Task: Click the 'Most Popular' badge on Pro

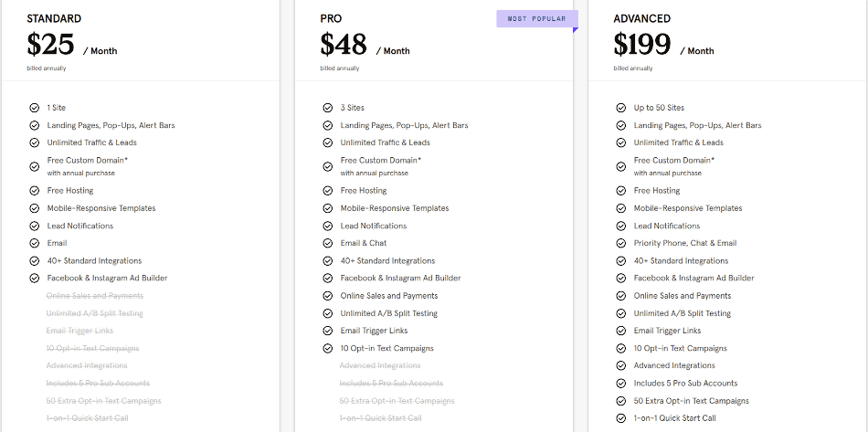Action: (536, 18)
